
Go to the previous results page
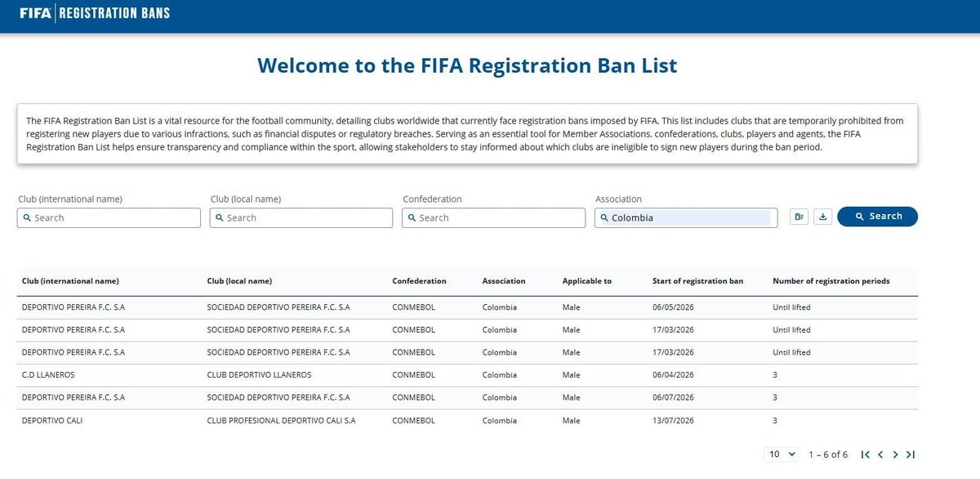[x=880, y=454]
